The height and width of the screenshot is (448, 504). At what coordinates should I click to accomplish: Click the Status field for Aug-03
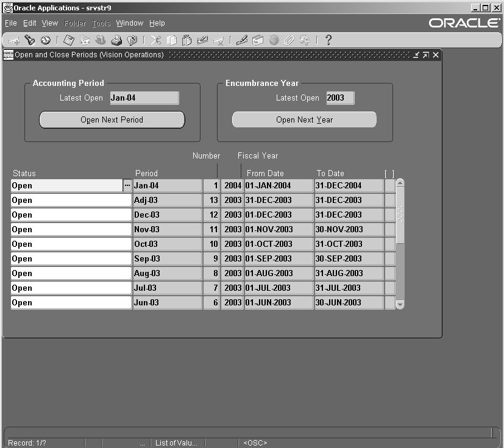[x=71, y=274]
